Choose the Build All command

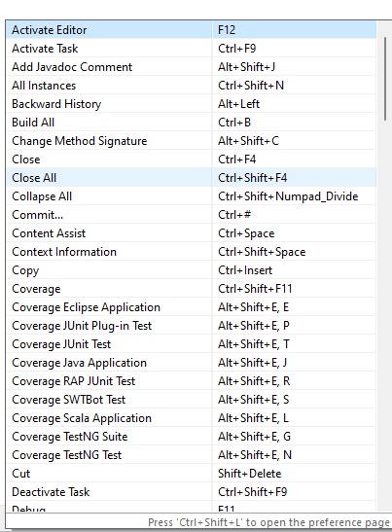pyautogui.click(x=191, y=123)
